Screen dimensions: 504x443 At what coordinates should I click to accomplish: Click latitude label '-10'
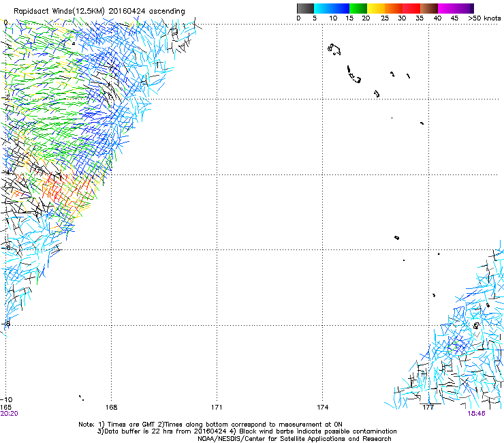(x=6, y=400)
